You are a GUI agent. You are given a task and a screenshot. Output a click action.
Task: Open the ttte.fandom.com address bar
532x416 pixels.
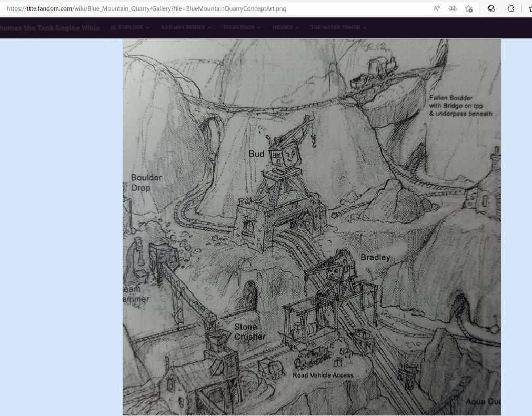click(x=158, y=8)
